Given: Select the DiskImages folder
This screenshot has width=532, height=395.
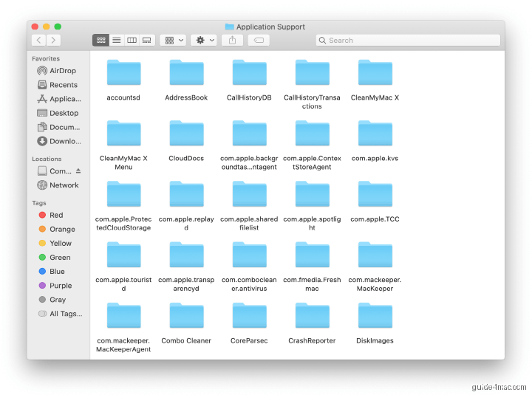Looking at the screenshot, I should pos(375,315).
